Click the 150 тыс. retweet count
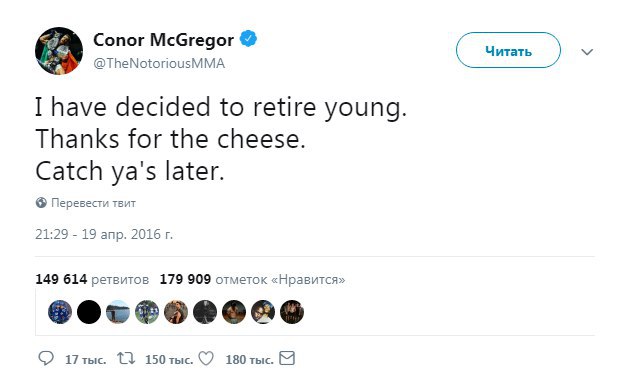 (x=169, y=360)
